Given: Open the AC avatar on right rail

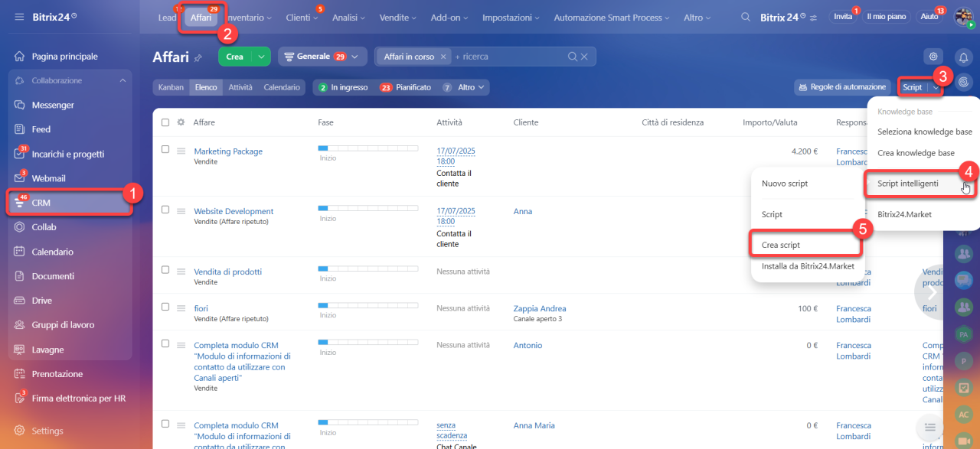Looking at the screenshot, I should click(x=964, y=414).
